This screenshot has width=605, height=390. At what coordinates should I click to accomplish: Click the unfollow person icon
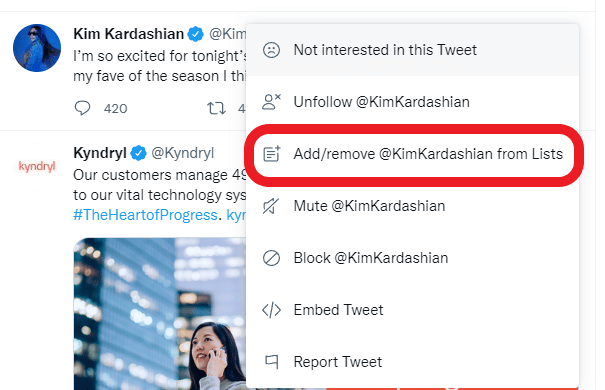tap(271, 102)
